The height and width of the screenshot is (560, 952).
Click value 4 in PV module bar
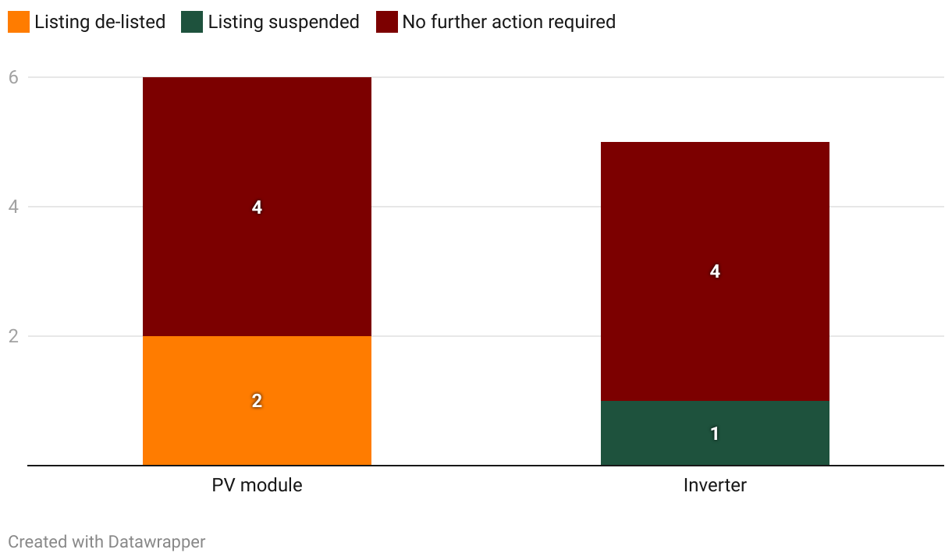click(257, 207)
